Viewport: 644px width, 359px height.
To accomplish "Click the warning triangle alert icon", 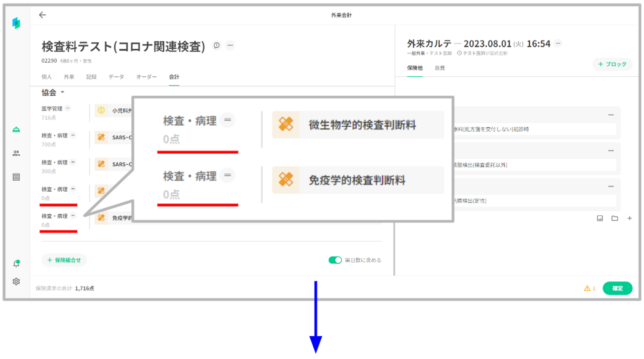I will pos(587,288).
